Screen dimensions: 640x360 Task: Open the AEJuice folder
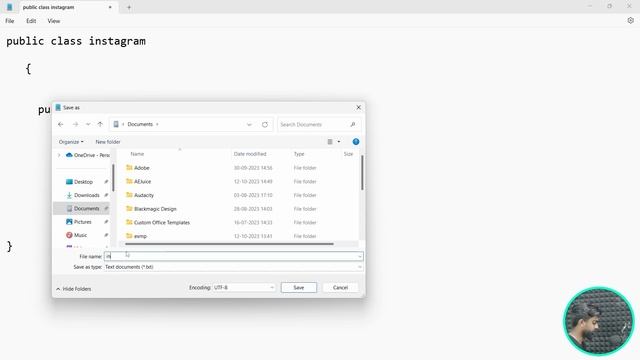coord(139,181)
